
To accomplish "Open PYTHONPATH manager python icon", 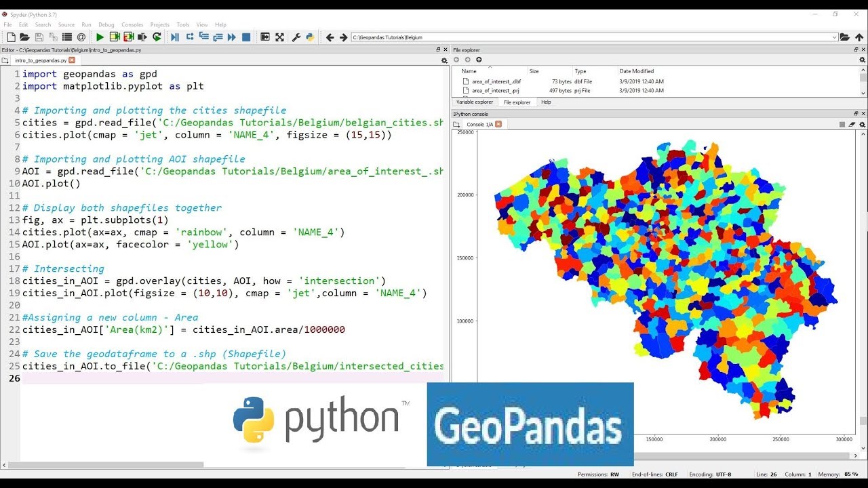I will coord(310,37).
